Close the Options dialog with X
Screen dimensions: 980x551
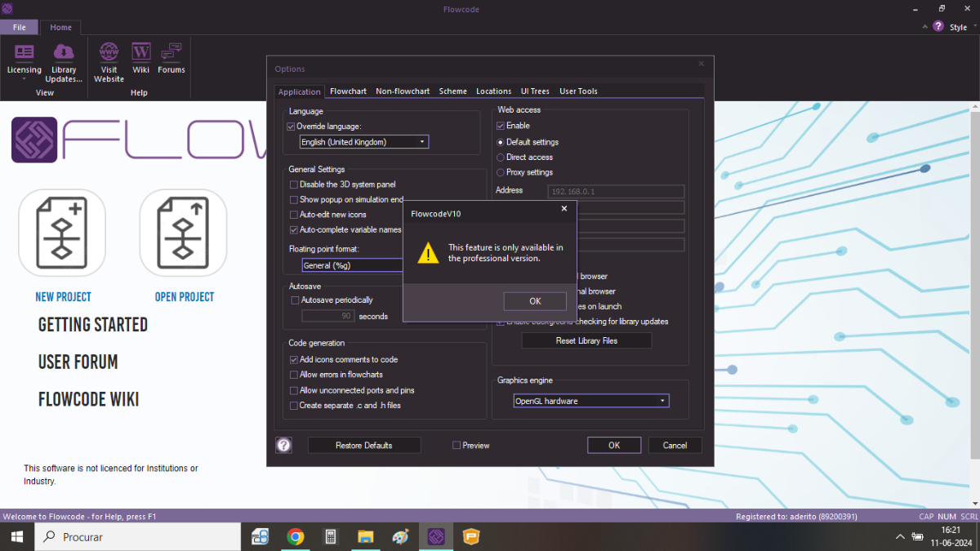click(701, 64)
